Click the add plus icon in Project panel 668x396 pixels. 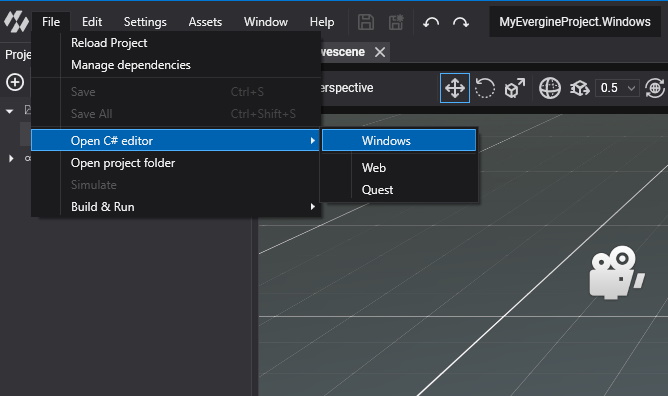[15, 82]
